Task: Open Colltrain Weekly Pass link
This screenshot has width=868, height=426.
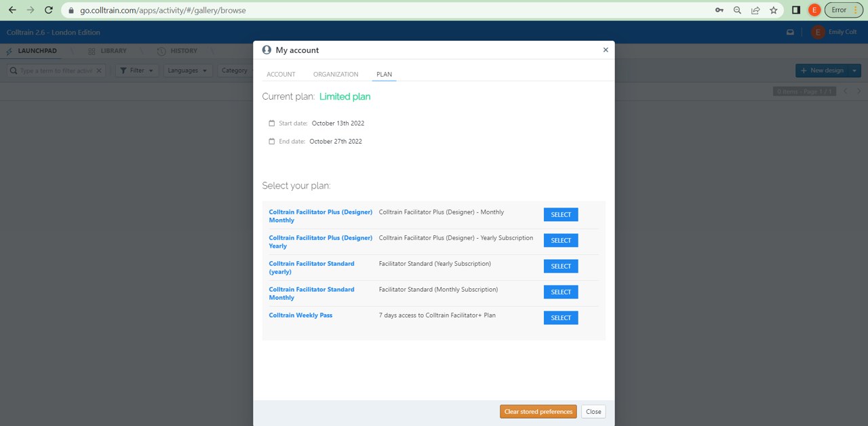Action: [300, 315]
